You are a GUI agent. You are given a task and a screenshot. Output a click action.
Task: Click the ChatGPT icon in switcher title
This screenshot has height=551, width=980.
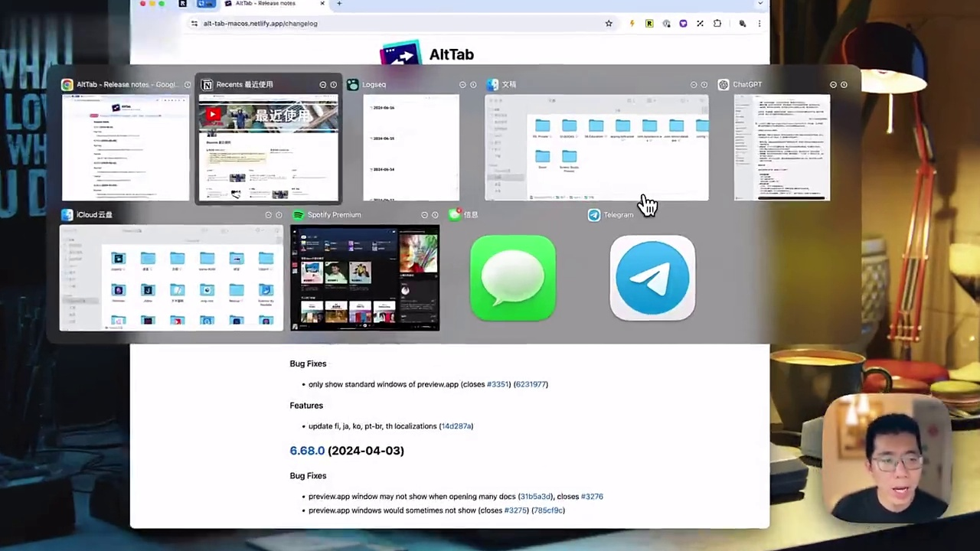(x=724, y=85)
